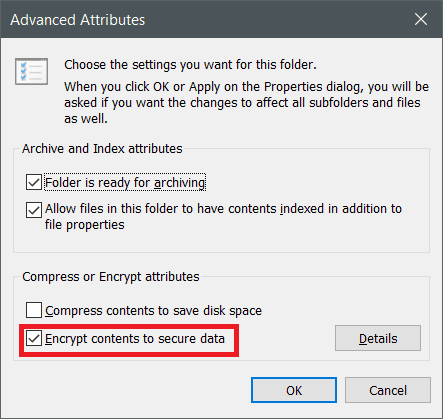Click the 'When you click OK or Apply' paragraph
Image resolution: width=443 pixels, height=419 pixels.
(x=246, y=103)
